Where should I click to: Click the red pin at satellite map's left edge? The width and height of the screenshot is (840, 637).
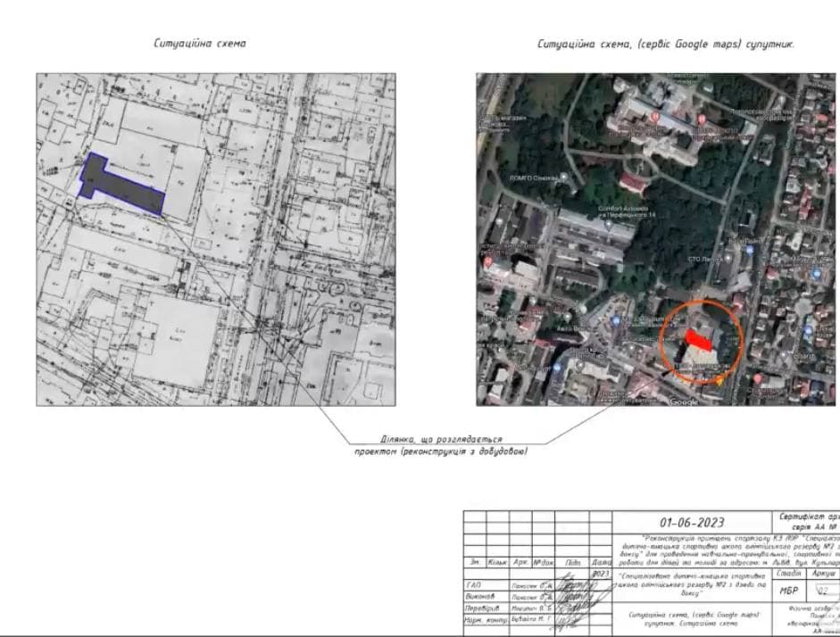[x=487, y=263]
